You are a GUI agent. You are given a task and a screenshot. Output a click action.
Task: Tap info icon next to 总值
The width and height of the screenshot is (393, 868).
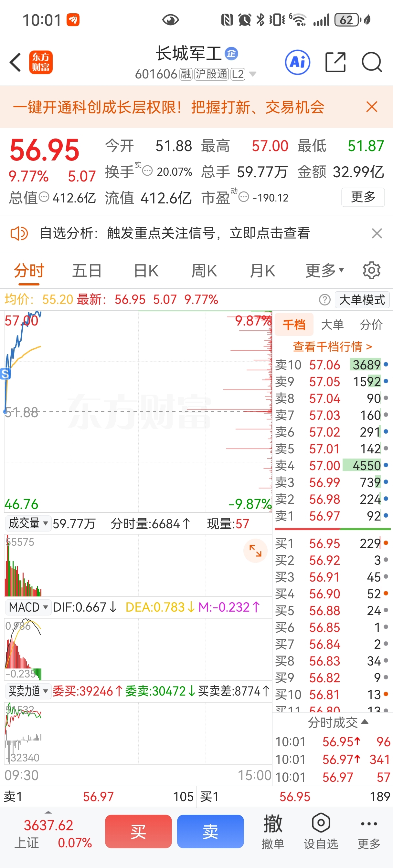tap(44, 197)
